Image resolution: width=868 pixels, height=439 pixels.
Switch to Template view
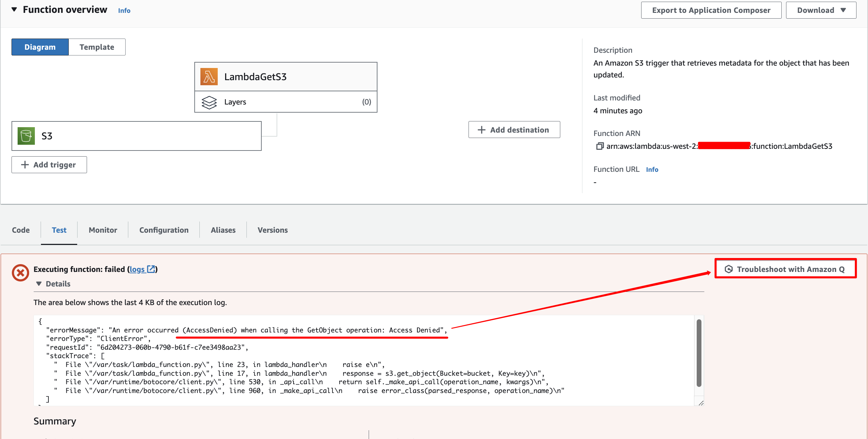(x=97, y=47)
